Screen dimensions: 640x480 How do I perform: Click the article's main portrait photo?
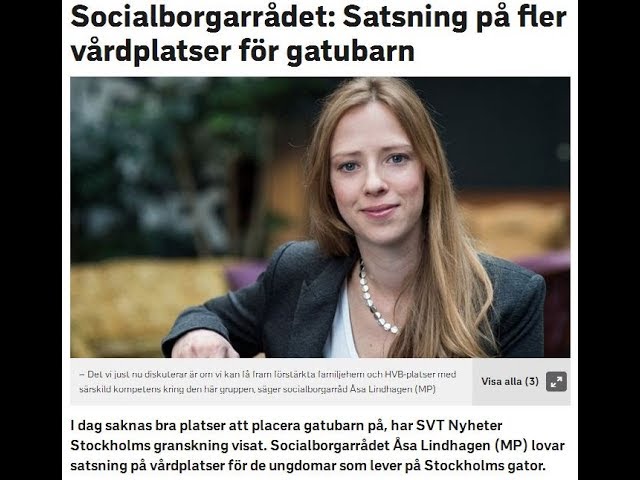(320, 217)
